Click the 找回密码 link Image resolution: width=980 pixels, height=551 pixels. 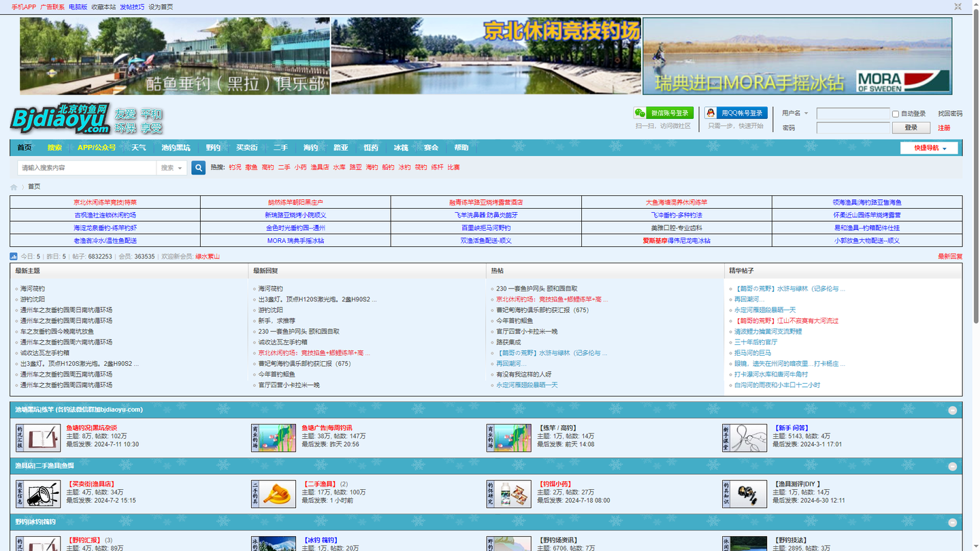point(950,114)
